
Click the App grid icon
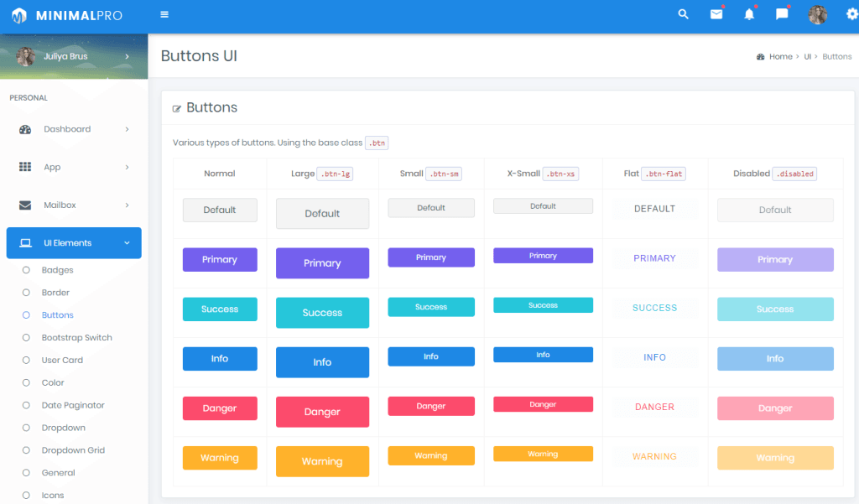tap(25, 167)
